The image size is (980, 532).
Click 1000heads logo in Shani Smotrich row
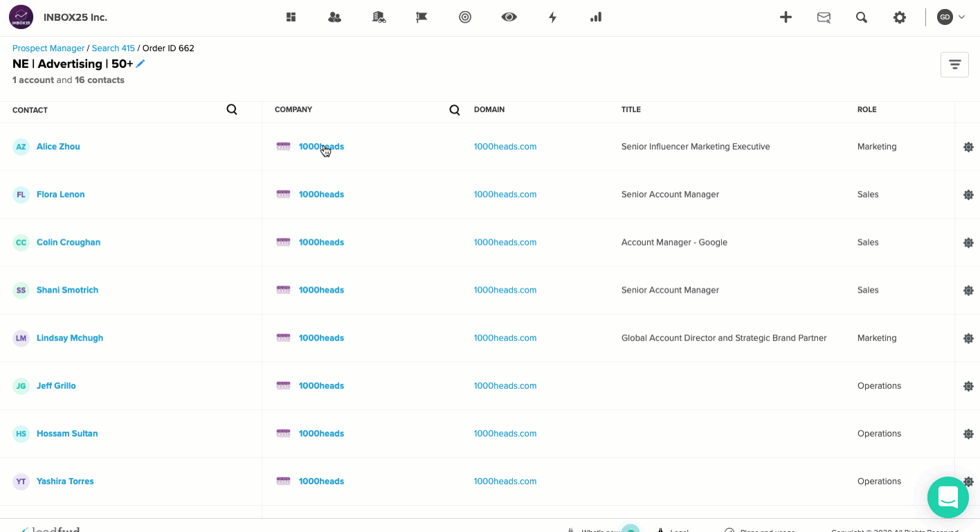click(284, 290)
